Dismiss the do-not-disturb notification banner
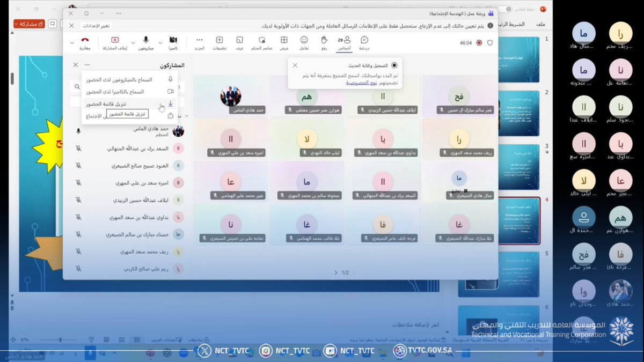Image resolution: width=644 pixels, height=362 pixels. [x=71, y=26]
